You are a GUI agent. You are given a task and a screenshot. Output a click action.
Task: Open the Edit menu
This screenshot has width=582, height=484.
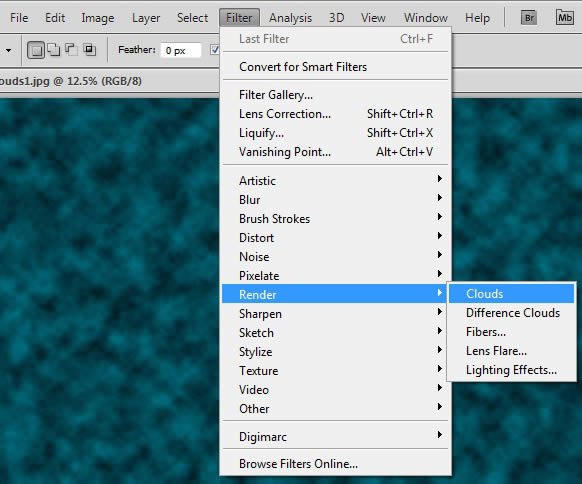[55, 17]
